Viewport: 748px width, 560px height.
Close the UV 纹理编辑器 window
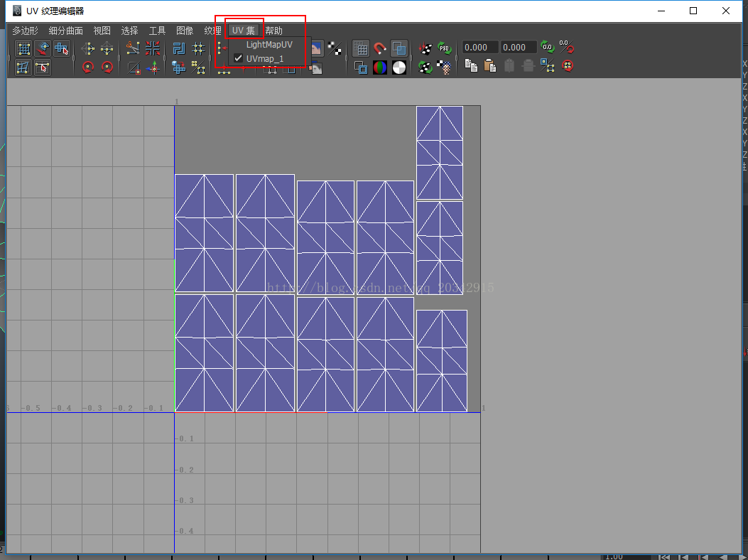725,11
